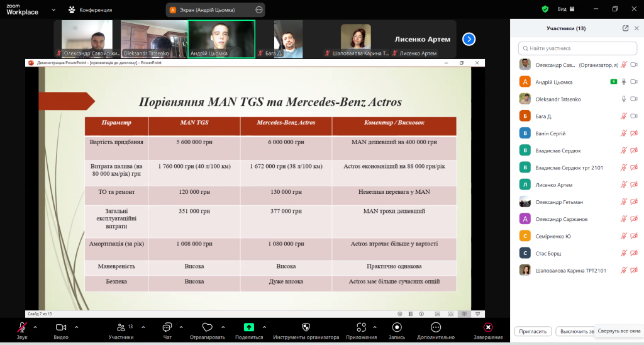Close the Участники panel
Viewport: 644px width, 345px height.
(636, 28)
